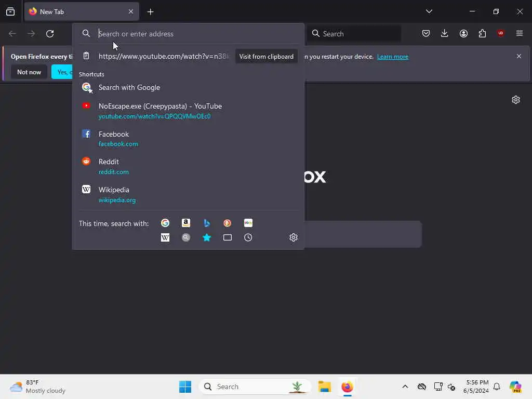Select the clipboard YouTube URL suggestion
The image size is (532, 399).
[163, 56]
